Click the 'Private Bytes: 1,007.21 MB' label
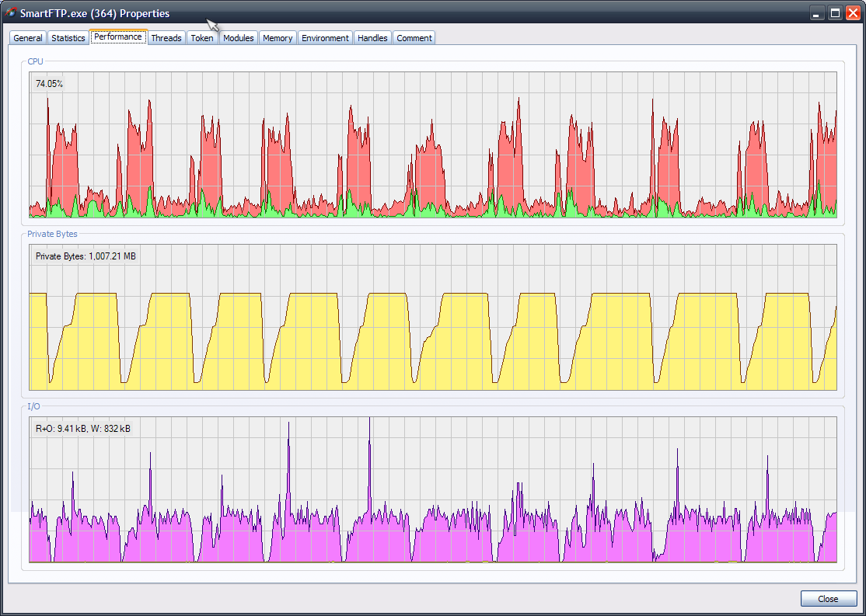 (x=86, y=256)
